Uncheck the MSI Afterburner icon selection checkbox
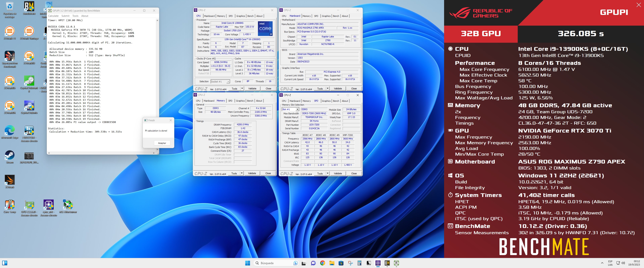644x268 pixels. 65,201
